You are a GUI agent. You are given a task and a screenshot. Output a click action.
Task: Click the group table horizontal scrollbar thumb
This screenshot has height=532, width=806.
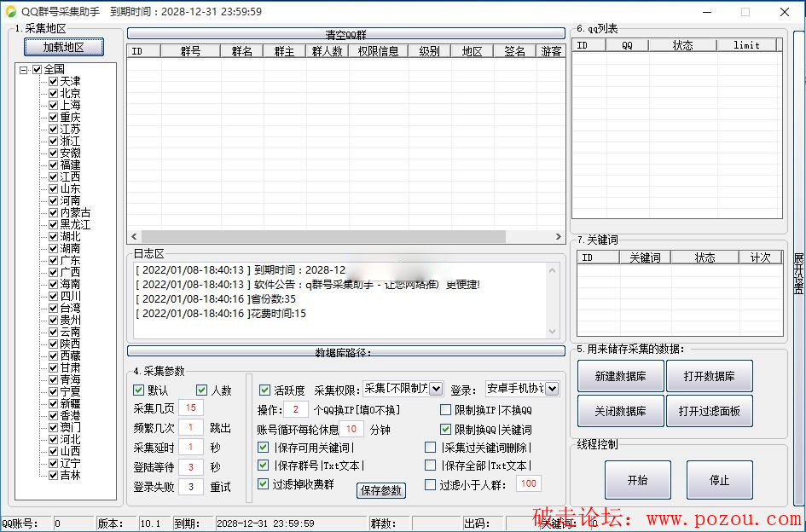pos(324,236)
